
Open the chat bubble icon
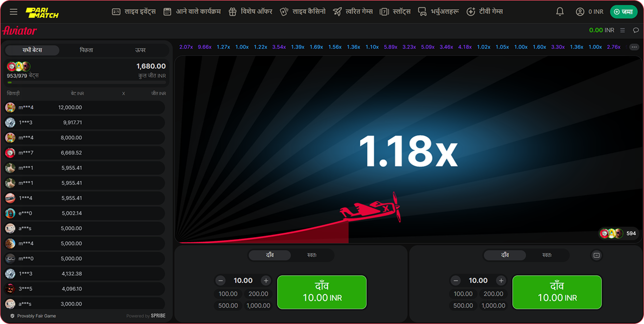coord(636,30)
